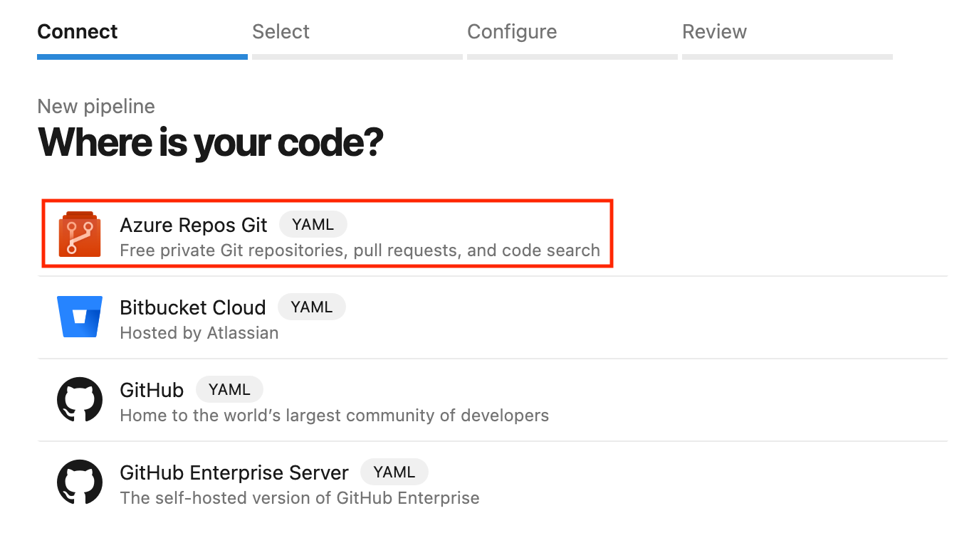
Task: Click the GitHub octocat icon
Action: tap(80, 399)
